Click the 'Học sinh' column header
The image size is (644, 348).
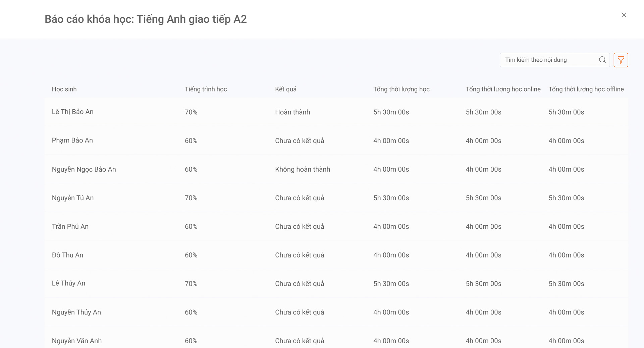click(64, 89)
